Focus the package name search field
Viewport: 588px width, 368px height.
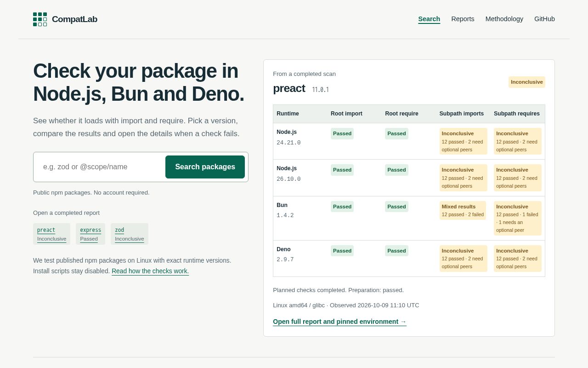(x=101, y=167)
